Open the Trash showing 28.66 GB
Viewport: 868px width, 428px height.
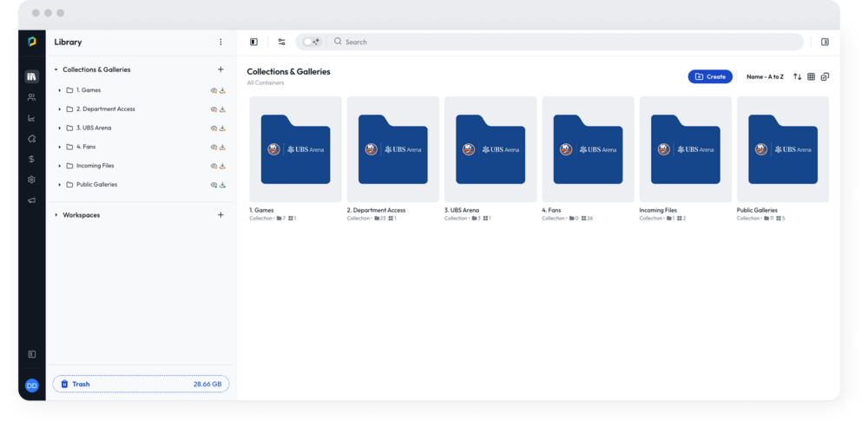[141, 384]
